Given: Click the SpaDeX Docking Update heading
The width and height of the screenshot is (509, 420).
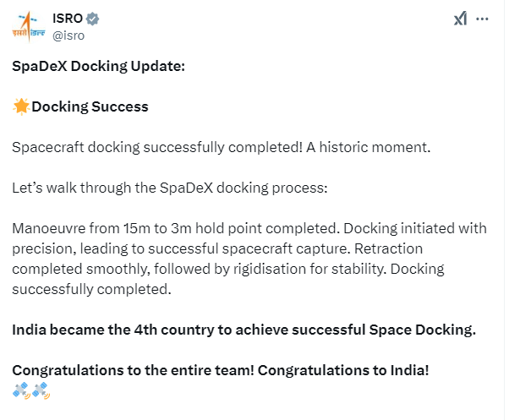Looking at the screenshot, I should click(98, 66).
